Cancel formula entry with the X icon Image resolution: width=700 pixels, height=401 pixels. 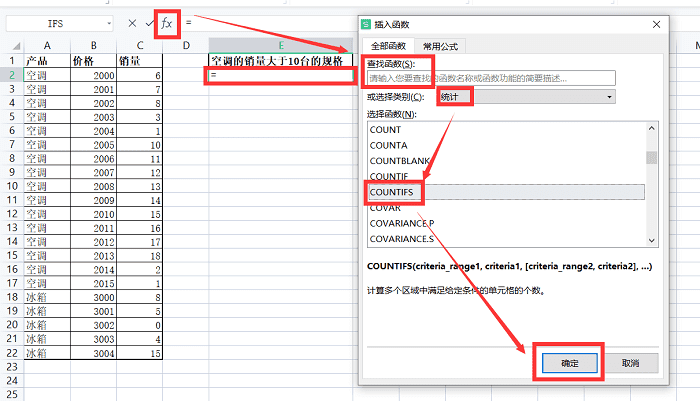point(132,23)
